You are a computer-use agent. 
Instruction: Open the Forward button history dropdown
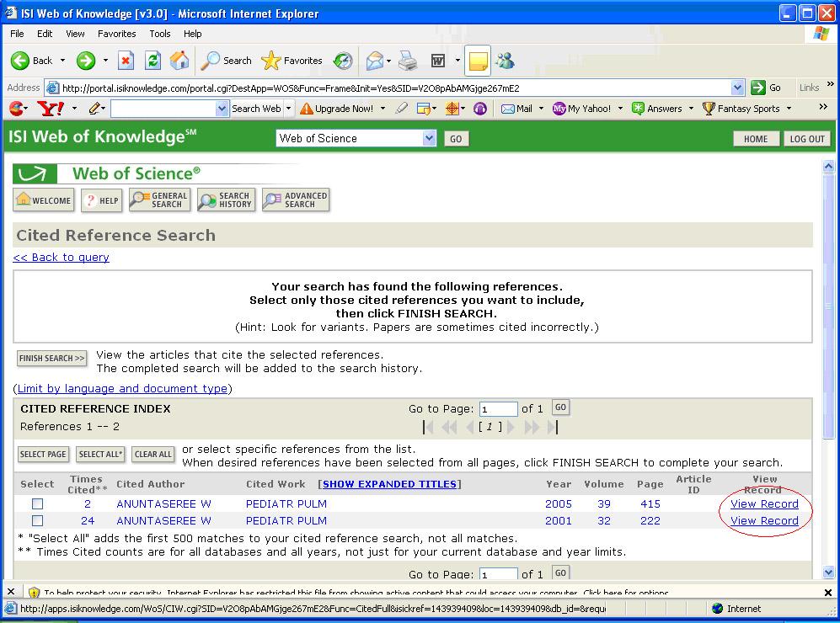point(105,61)
